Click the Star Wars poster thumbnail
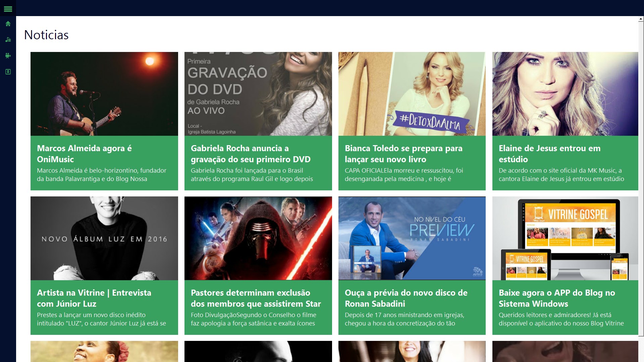This screenshot has width=644, height=362. pos(258,238)
